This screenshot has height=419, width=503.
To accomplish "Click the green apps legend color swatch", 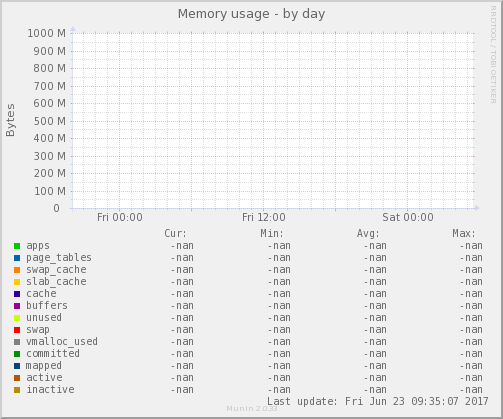I will pyautogui.click(x=17, y=246).
